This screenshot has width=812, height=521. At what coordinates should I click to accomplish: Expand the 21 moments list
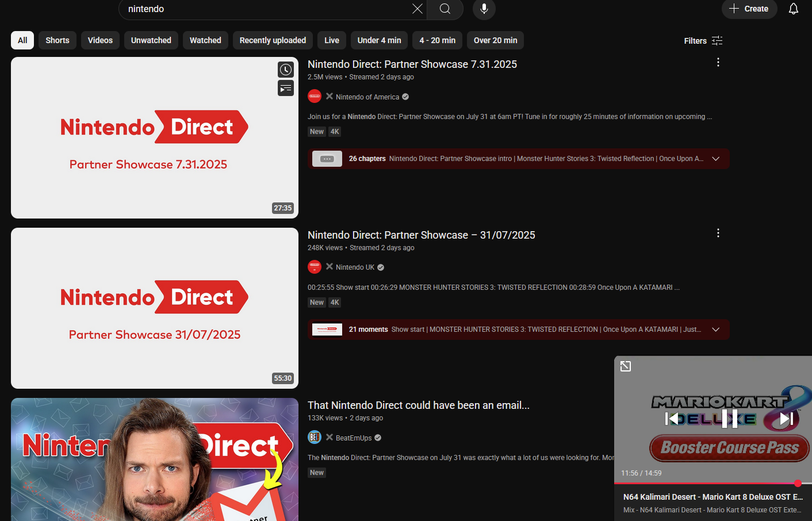[x=716, y=330]
